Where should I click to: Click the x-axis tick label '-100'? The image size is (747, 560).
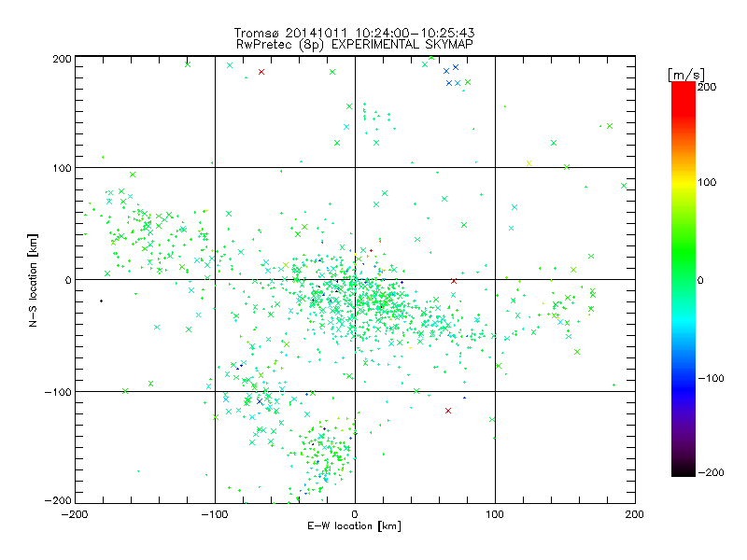(x=215, y=514)
